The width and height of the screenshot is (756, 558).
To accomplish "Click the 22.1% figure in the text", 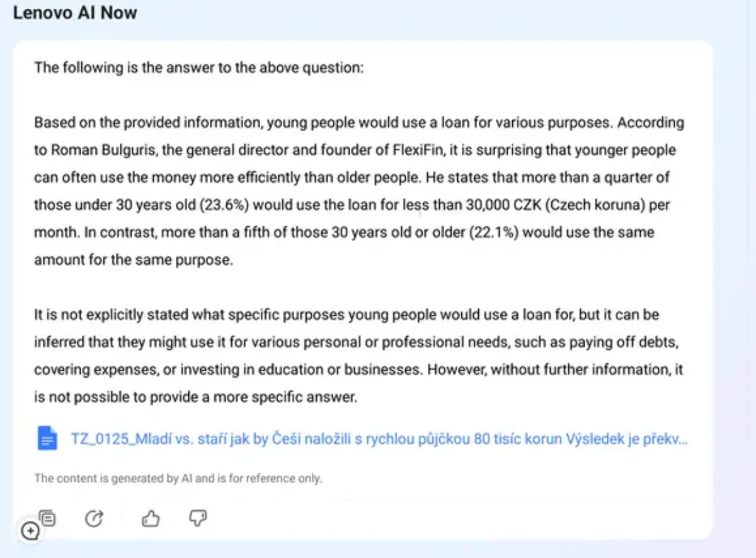I will [x=493, y=233].
